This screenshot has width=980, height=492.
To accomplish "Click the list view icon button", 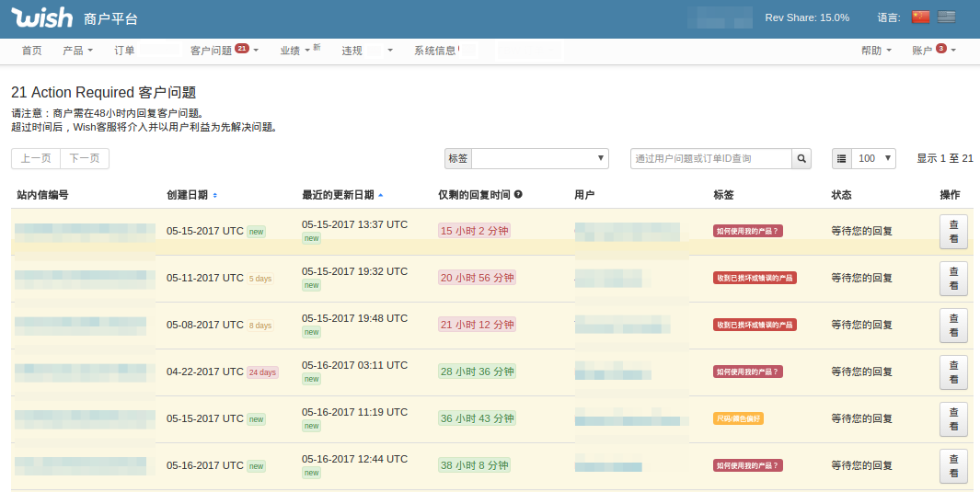I will click(842, 159).
